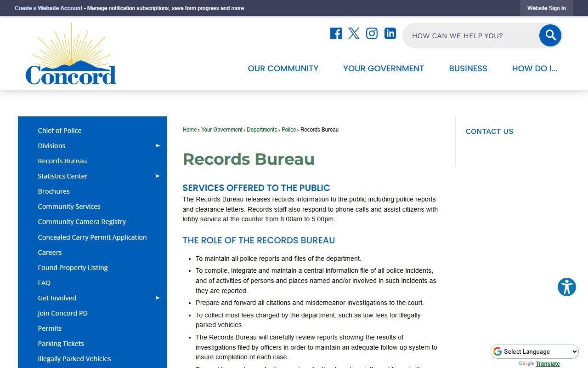This screenshot has height=368, width=588.
Task: Open Get Involved sidebar link
Action: (57, 298)
